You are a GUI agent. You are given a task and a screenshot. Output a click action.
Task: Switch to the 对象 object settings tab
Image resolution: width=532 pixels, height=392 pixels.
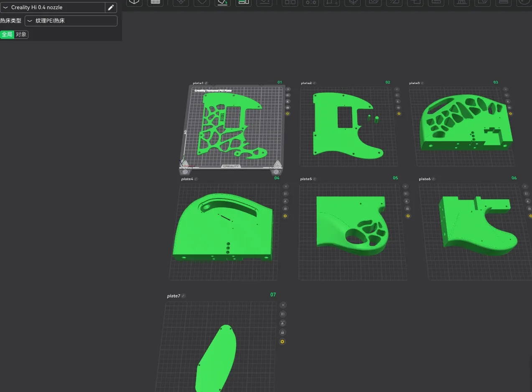[21, 35]
